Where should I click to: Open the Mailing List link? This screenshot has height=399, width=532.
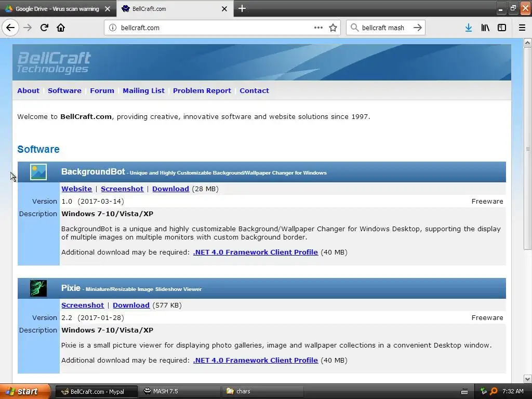pyautogui.click(x=143, y=90)
